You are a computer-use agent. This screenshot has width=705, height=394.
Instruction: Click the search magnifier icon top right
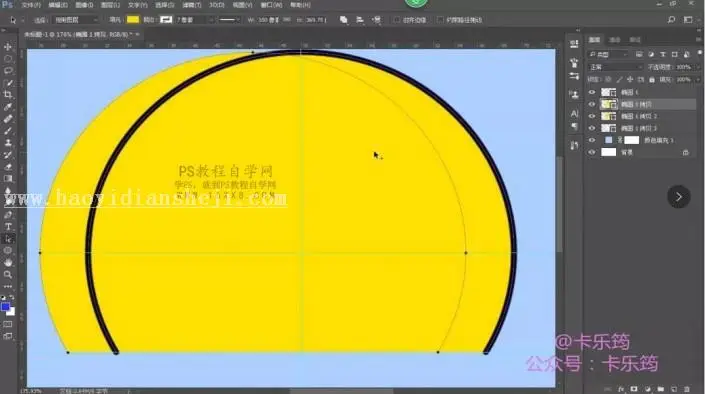(671, 20)
